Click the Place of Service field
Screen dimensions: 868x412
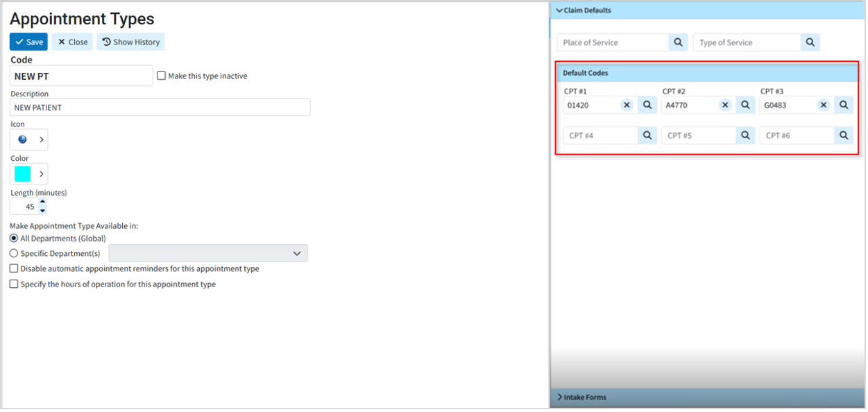613,42
